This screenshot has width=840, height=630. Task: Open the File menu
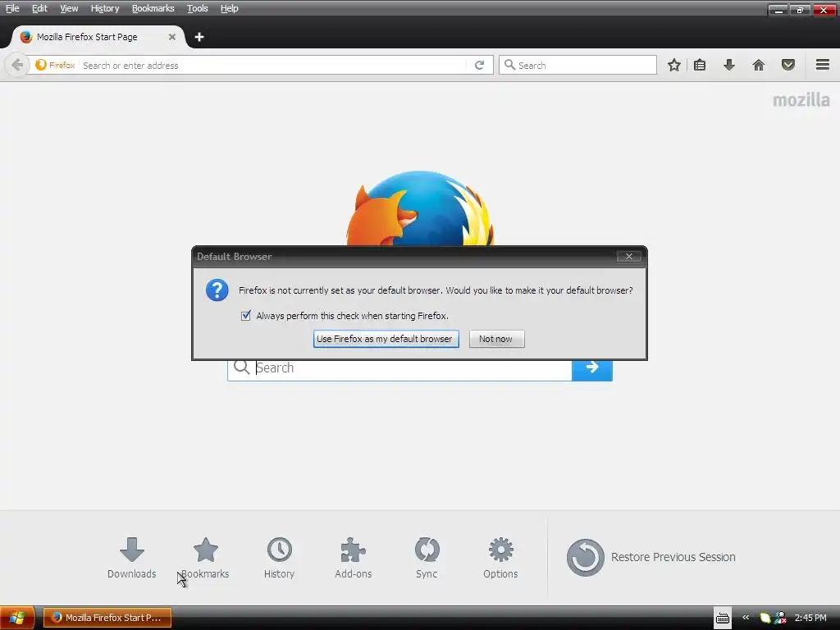click(x=12, y=8)
